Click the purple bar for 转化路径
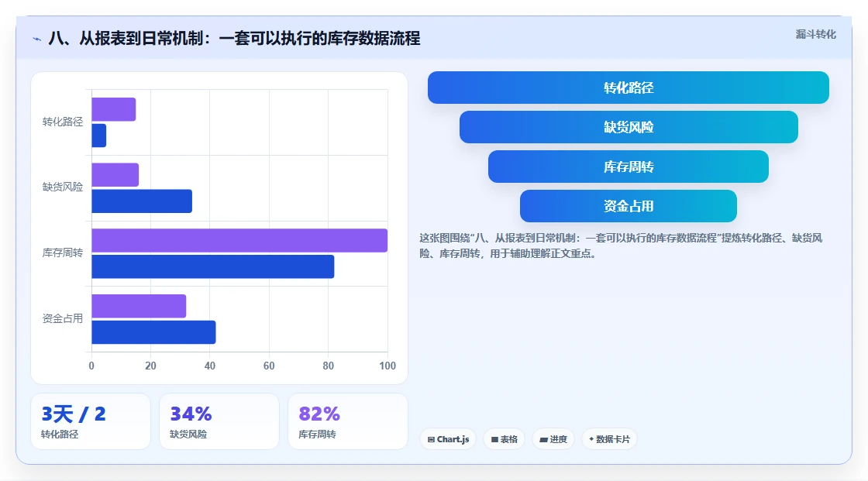868x481 pixels. tap(113, 109)
